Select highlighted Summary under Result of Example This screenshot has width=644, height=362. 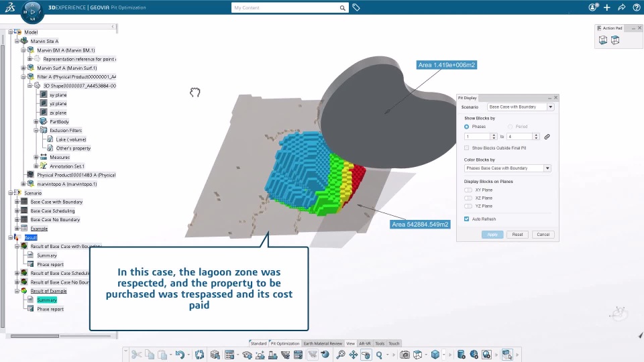[x=47, y=300]
